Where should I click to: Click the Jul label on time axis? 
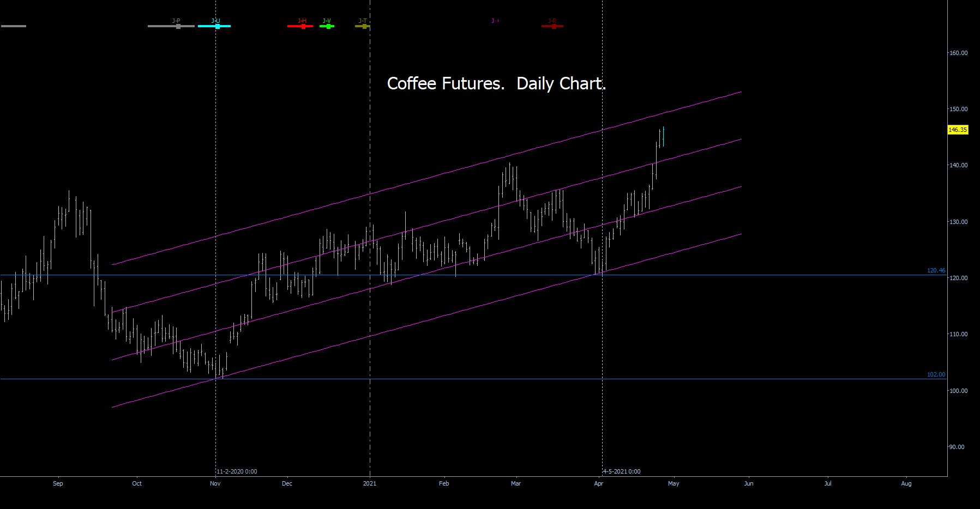pyautogui.click(x=828, y=483)
